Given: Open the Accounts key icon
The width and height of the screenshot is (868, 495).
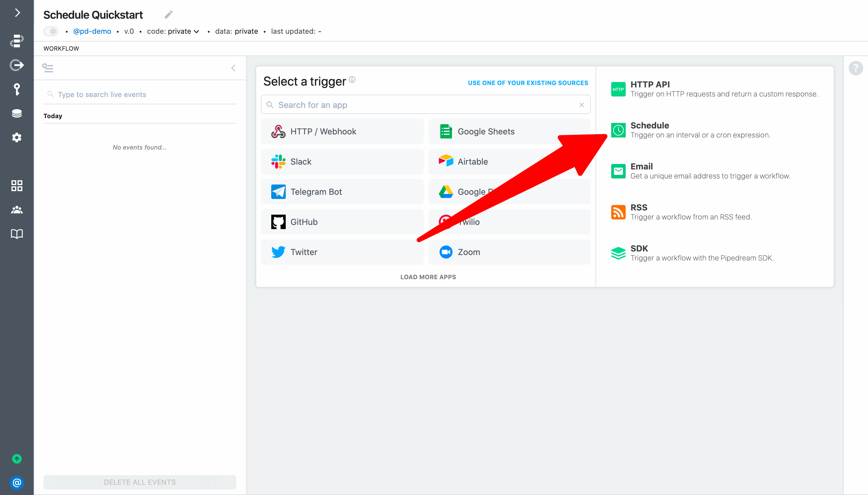Looking at the screenshot, I should tap(17, 90).
